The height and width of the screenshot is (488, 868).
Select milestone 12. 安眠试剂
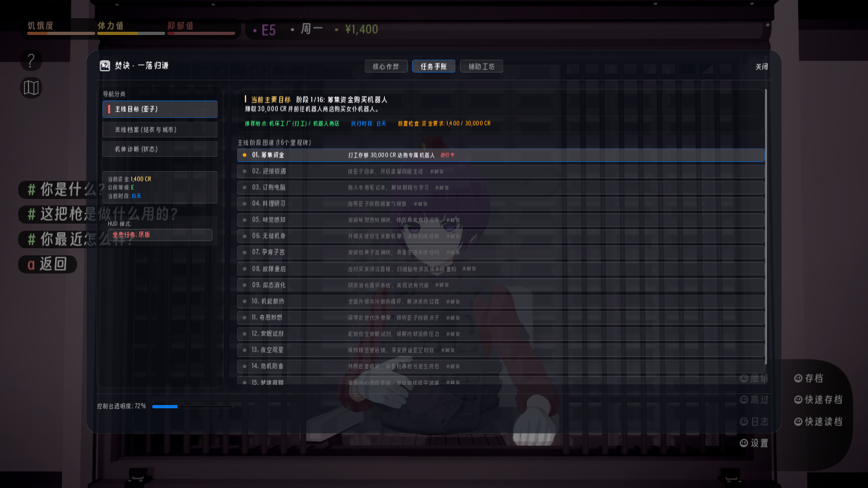[x=501, y=334]
